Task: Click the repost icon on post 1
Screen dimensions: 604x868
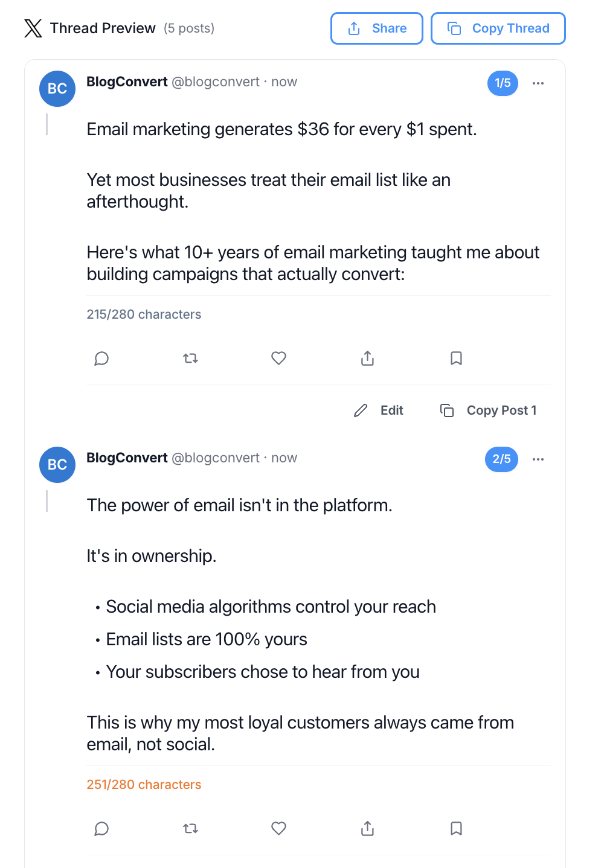Action: point(190,359)
